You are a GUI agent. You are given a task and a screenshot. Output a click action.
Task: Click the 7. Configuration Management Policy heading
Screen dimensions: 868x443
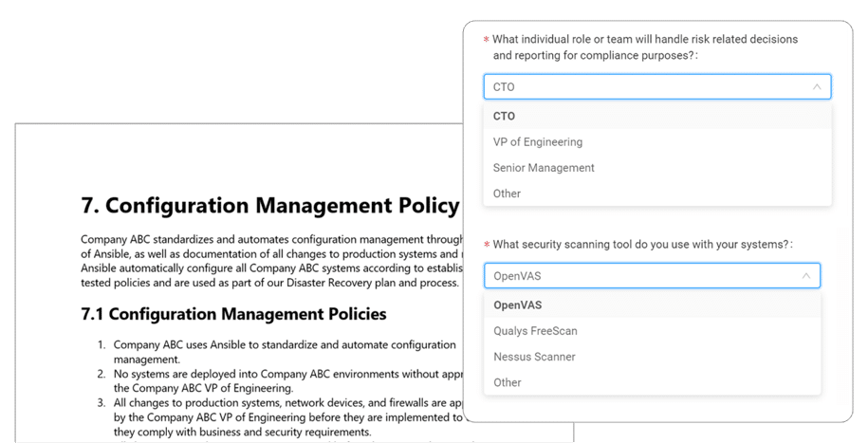pos(270,206)
